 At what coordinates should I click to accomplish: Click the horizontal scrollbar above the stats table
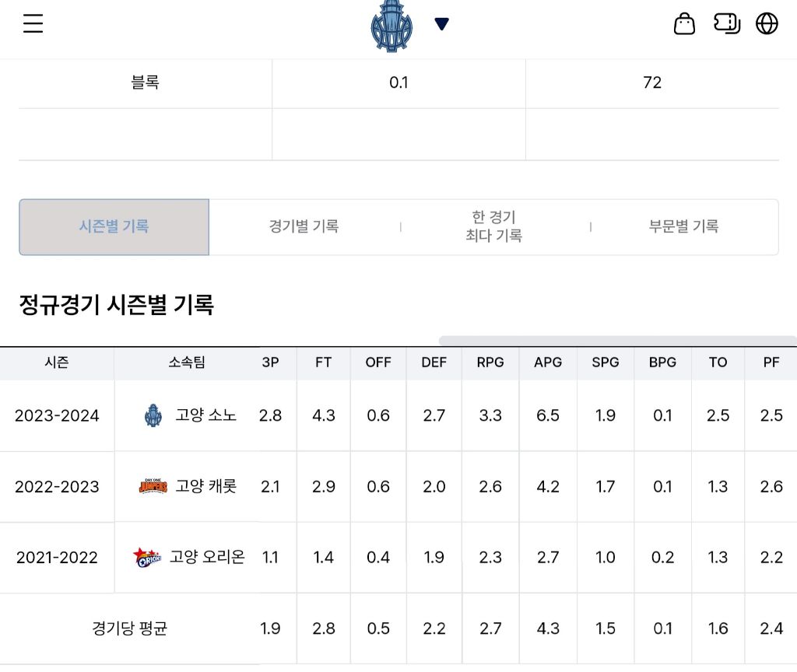tap(616, 341)
